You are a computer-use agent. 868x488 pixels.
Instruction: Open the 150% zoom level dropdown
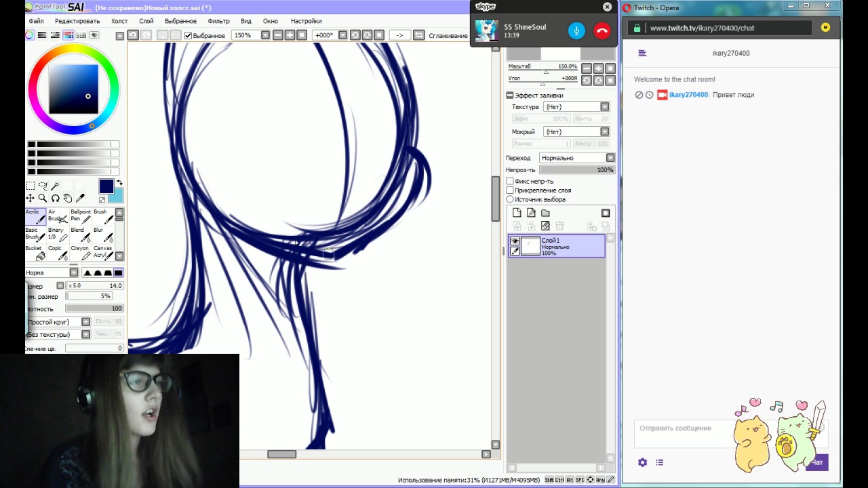click(265, 35)
